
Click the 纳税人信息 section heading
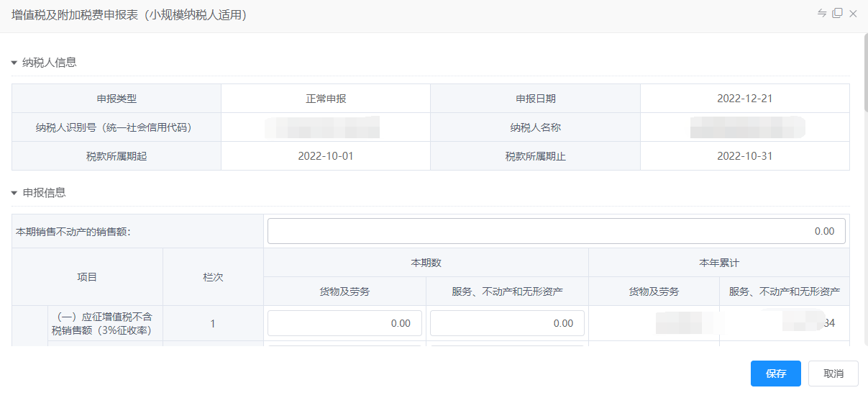50,63
